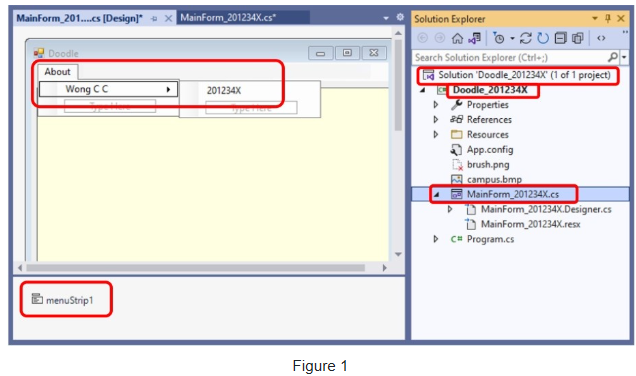This screenshot has height=376, width=636.
Task: Click the submenu arrow on Wong C C
Action: point(168,89)
